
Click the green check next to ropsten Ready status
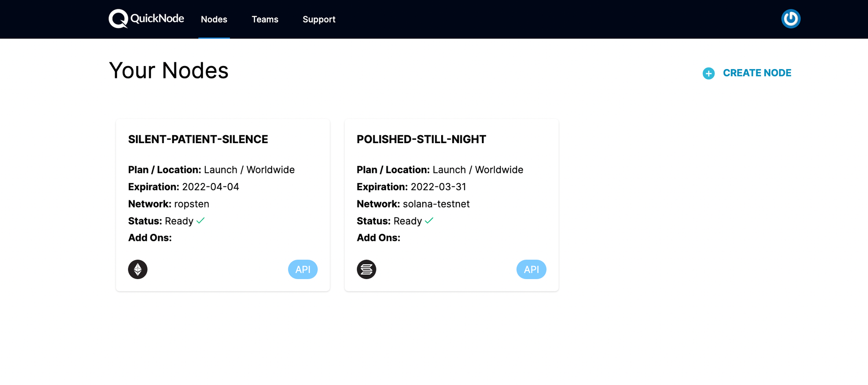pos(200,221)
